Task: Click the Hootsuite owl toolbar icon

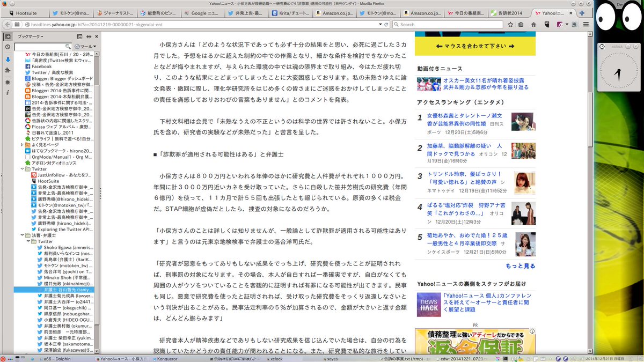Action: (x=547, y=24)
